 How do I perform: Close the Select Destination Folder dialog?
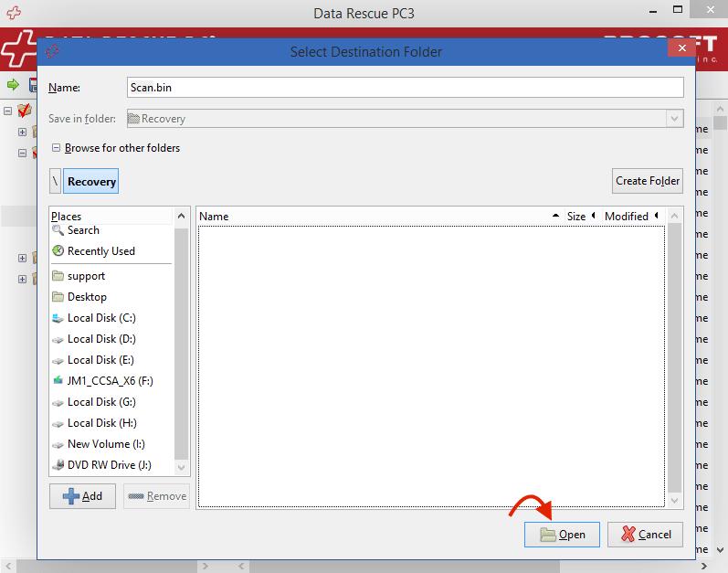point(681,48)
